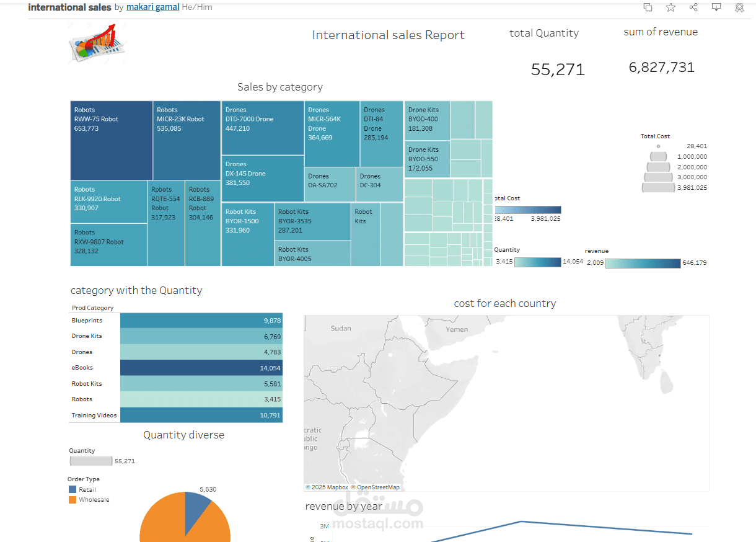Select the MICR-23K Robot treemap tile
This screenshot has height=542, width=756.
point(187,141)
